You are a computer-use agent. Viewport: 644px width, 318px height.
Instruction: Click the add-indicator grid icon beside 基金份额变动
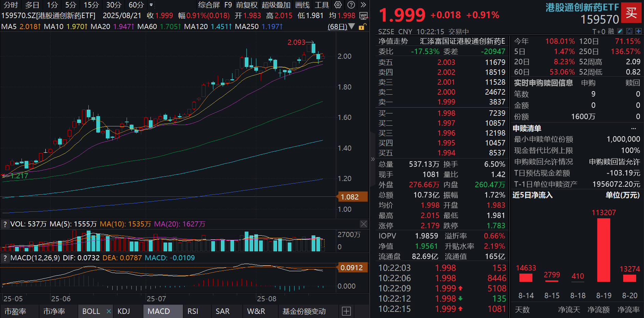346,311
